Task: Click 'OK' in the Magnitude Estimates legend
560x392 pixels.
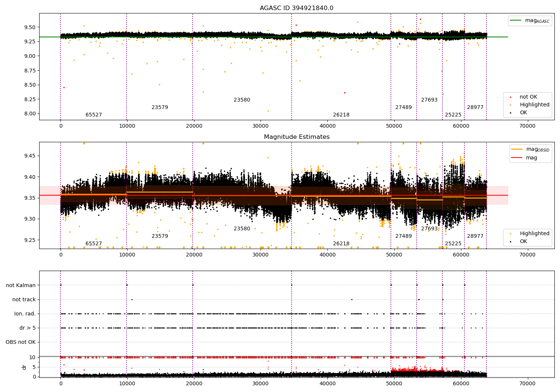Action: [x=523, y=242]
